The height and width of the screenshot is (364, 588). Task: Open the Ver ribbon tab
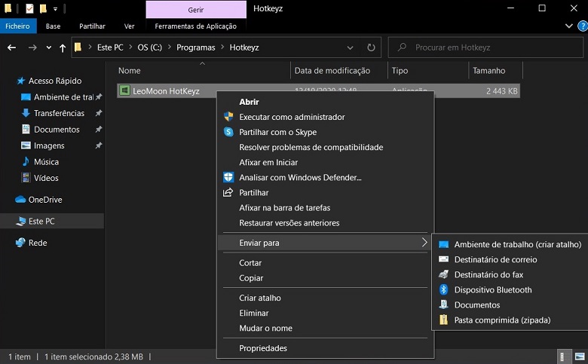click(130, 26)
